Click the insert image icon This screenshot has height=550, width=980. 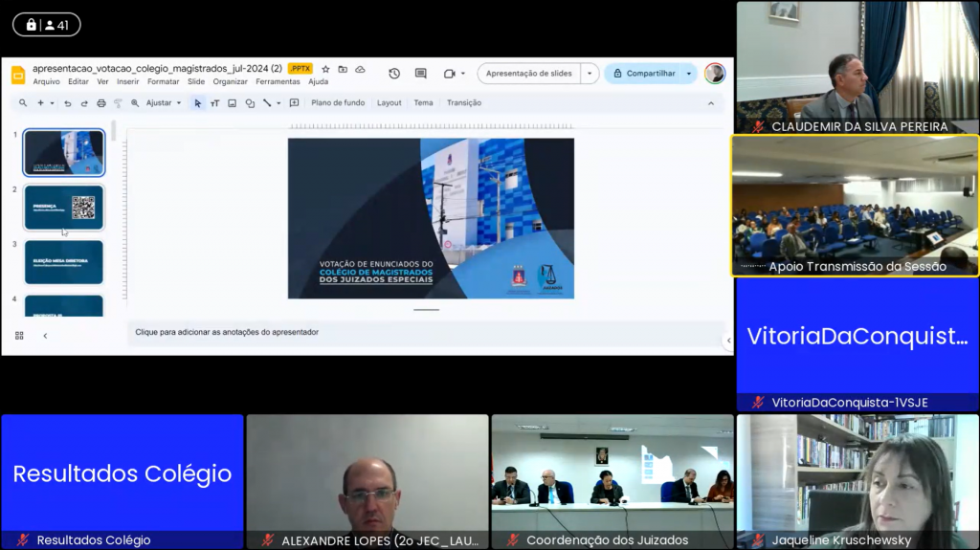(232, 103)
